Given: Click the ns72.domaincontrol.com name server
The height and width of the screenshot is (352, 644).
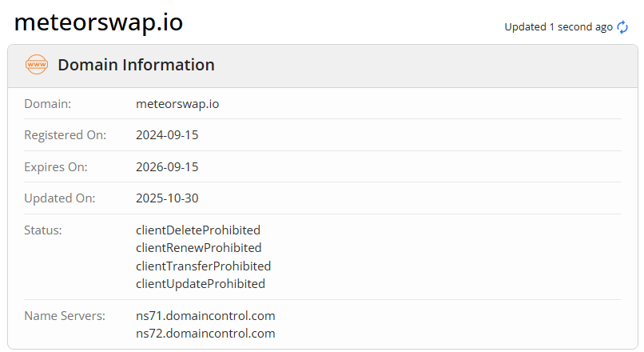Looking at the screenshot, I should [x=205, y=334].
